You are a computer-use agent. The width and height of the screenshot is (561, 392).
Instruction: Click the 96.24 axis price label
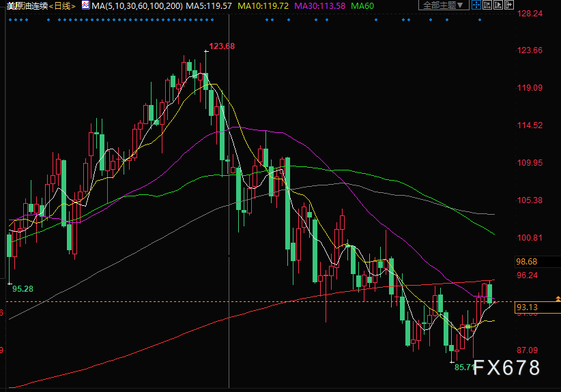(527, 275)
